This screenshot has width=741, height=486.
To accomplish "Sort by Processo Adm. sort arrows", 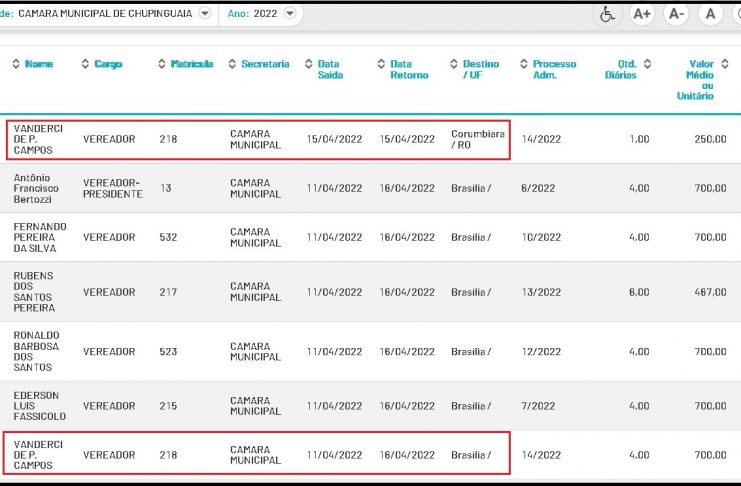I will tap(523, 64).
